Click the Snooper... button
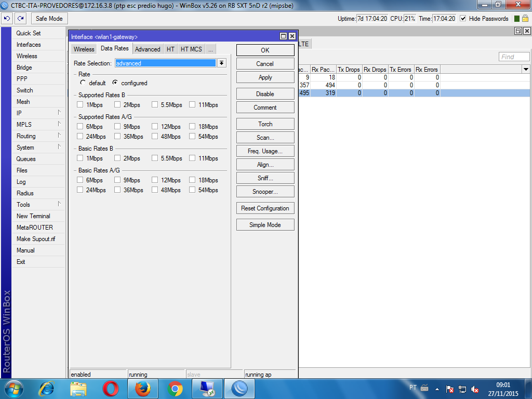The width and height of the screenshot is (532, 399). 265,192
